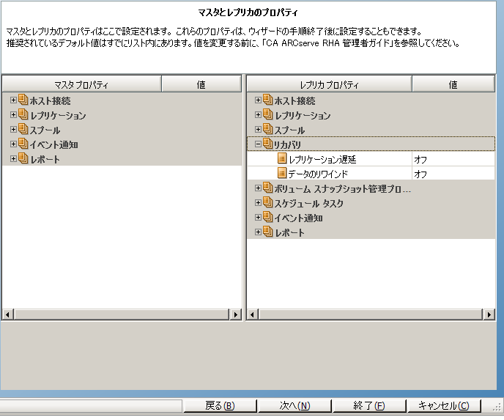Expand replica レプリケーション node
The height and width of the screenshot is (420, 504).
[x=258, y=115]
